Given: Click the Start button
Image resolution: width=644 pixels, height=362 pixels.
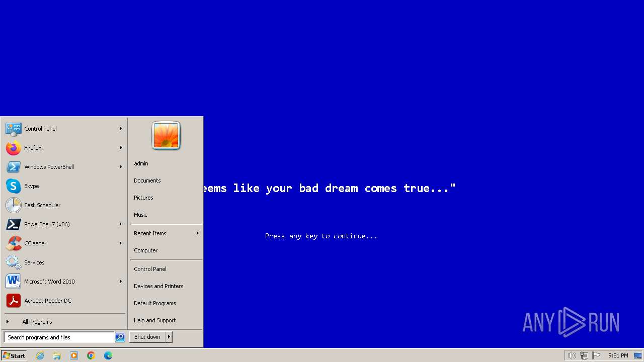Looking at the screenshot, I should tap(14, 355).
